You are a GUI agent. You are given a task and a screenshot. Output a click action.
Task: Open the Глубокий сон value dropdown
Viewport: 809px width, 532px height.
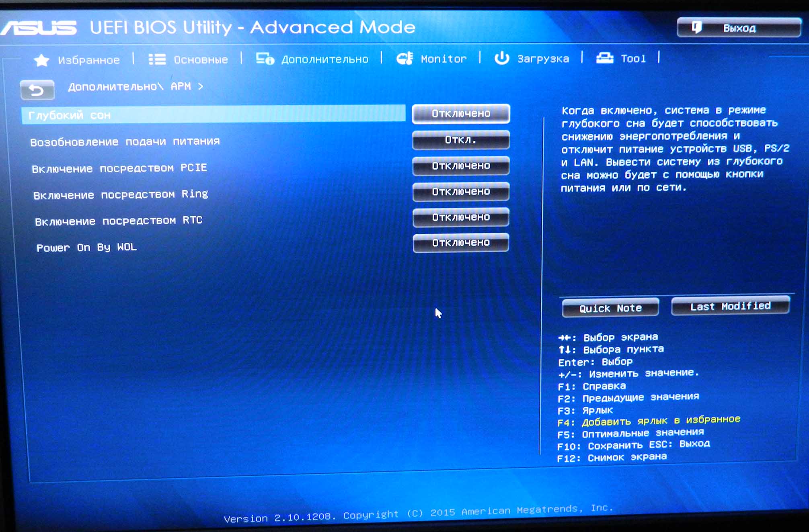pos(461,114)
